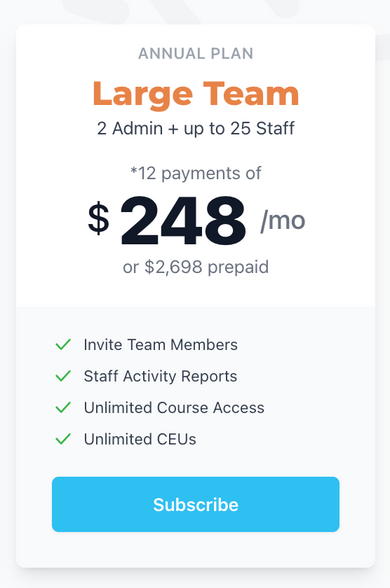Click the ANNUAL PLAN label
The height and width of the screenshot is (588, 390).
click(195, 54)
